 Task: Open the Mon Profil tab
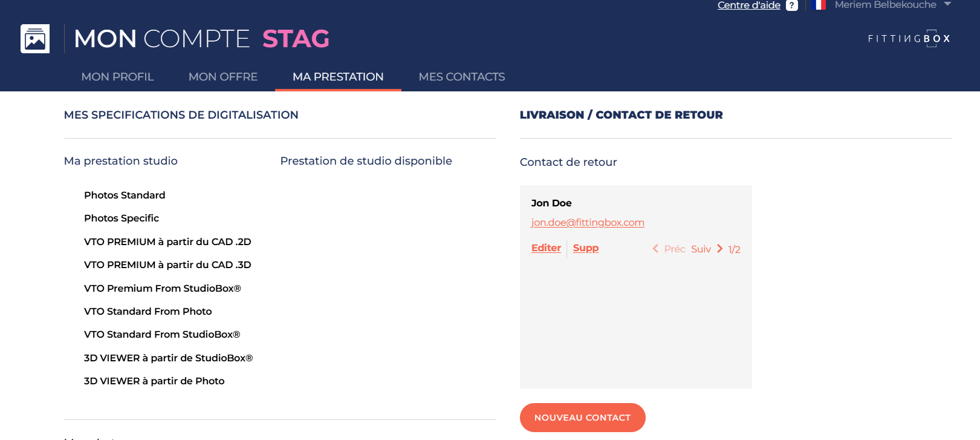117,77
